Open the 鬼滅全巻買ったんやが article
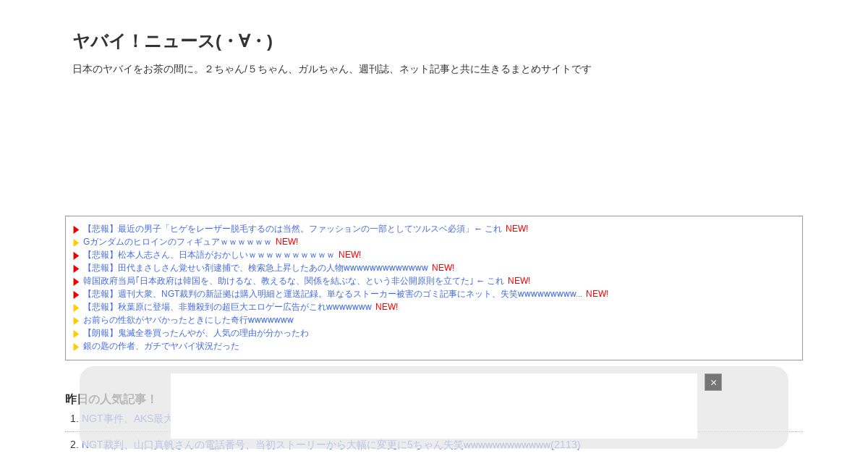 [196, 333]
